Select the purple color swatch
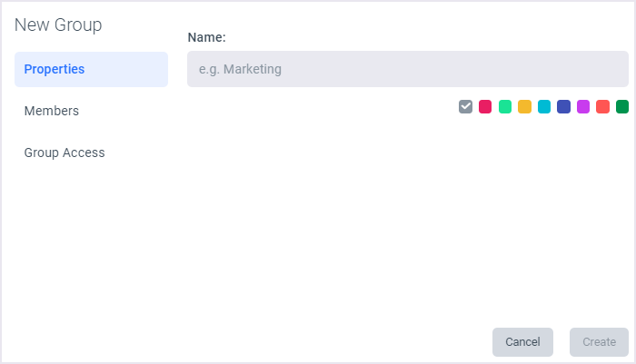 [x=583, y=106]
